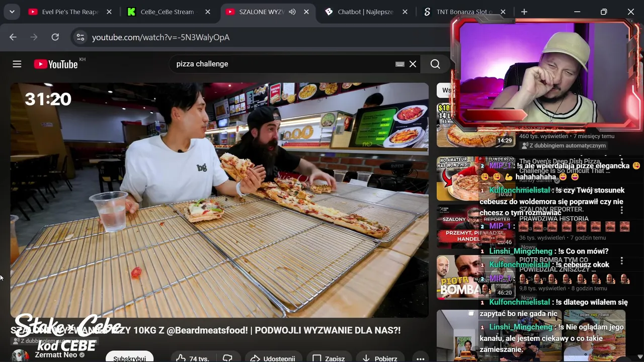Share video using Udostępnij button
This screenshot has height=362, width=644.
click(x=273, y=358)
